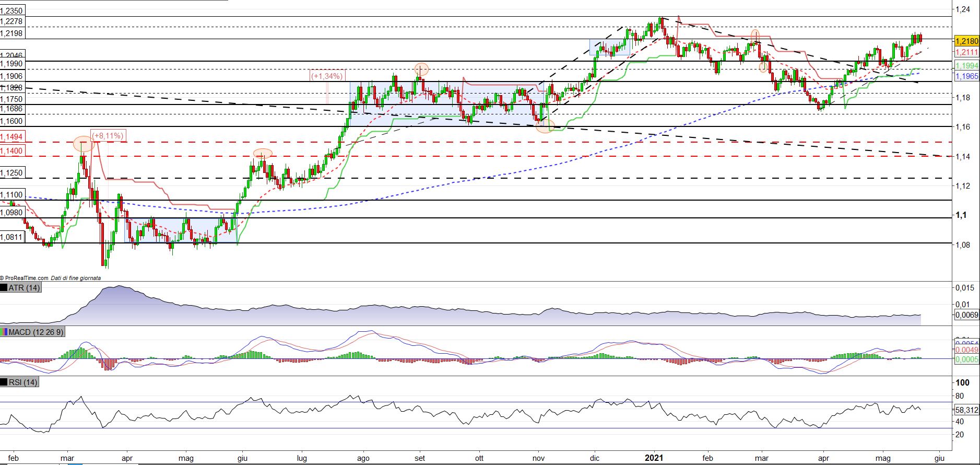Click the ATR (14) black color icon
This screenshot has height=465, width=980.
point(4,288)
